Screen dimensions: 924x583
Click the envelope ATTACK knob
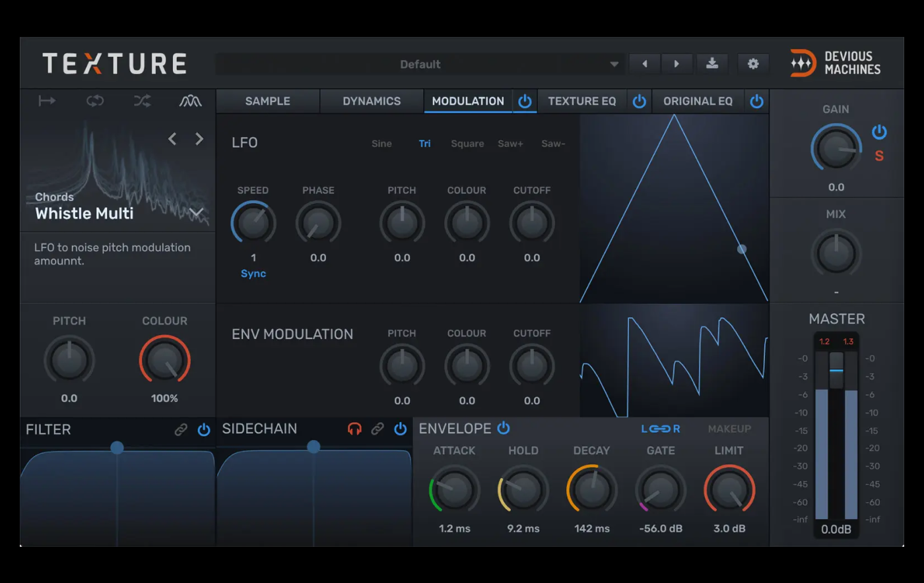coord(455,489)
